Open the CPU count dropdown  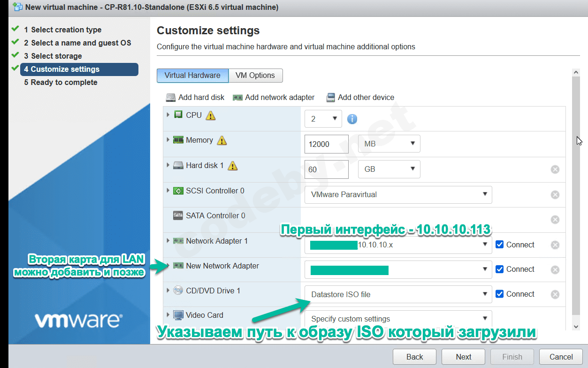[323, 119]
